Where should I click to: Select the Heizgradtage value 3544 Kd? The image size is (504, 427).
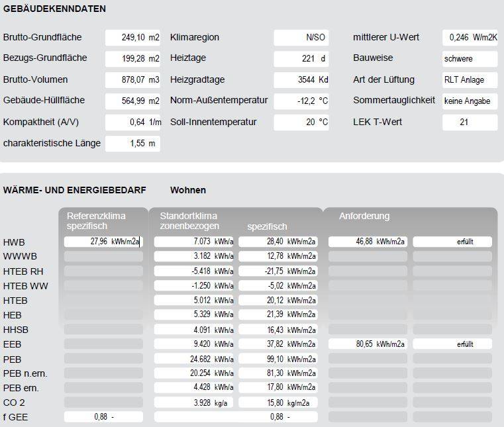301,79
